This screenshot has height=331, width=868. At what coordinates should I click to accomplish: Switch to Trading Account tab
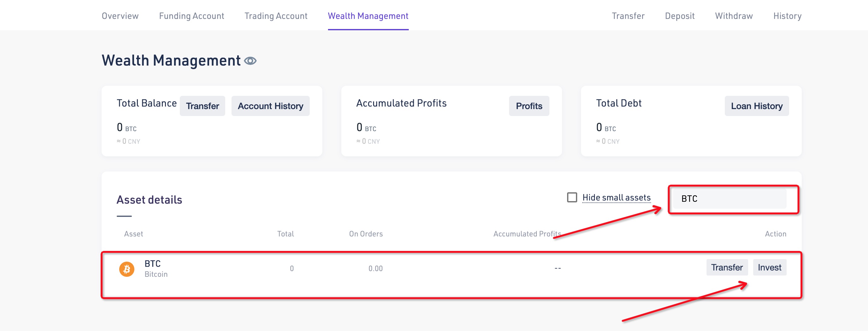tap(276, 16)
